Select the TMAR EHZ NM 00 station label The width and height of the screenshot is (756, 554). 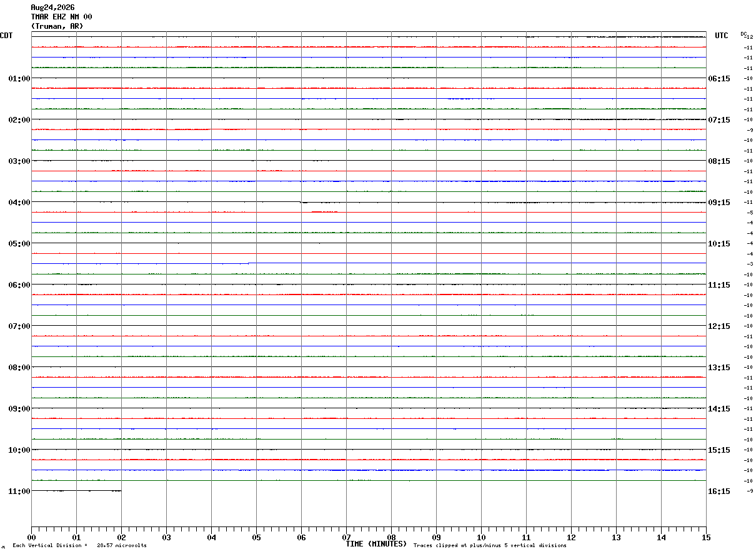click(x=61, y=17)
